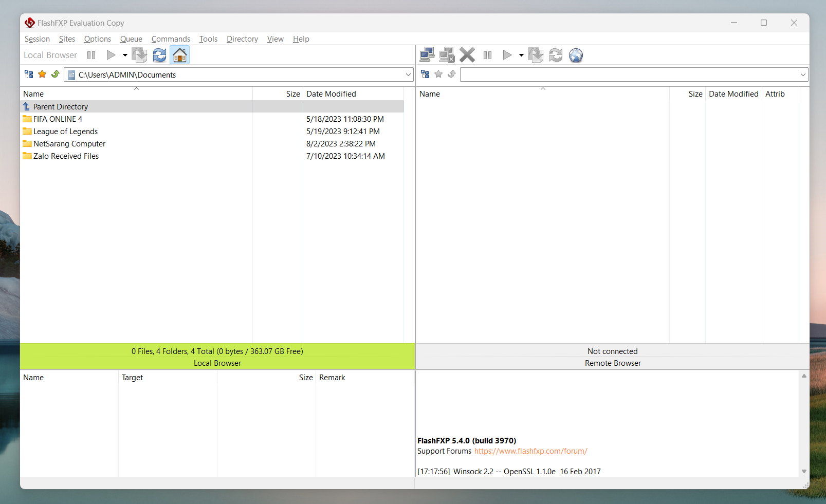Screen dimensions: 826x504
Task: Click local green go-up arrow icon
Action: pos(56,74)
